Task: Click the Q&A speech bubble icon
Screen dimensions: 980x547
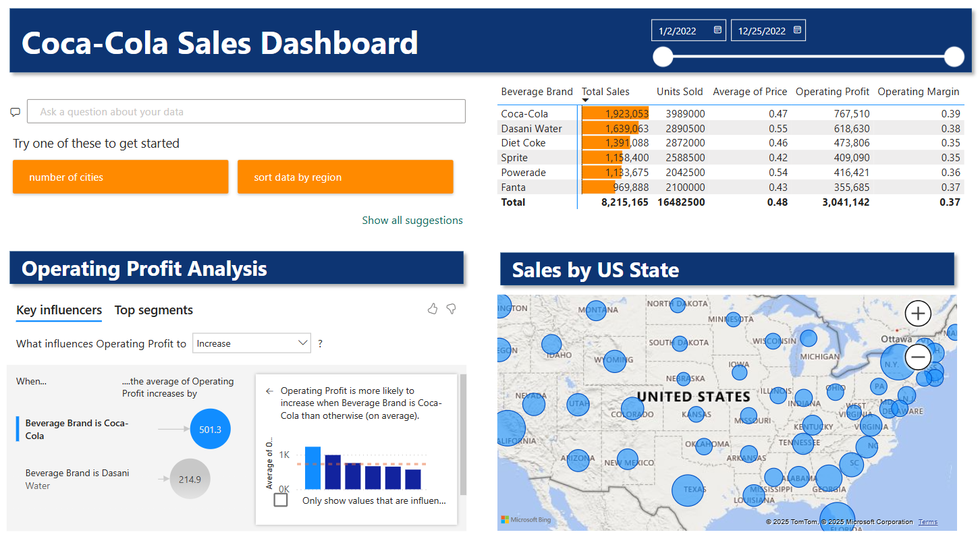Action: click(16, 112)
